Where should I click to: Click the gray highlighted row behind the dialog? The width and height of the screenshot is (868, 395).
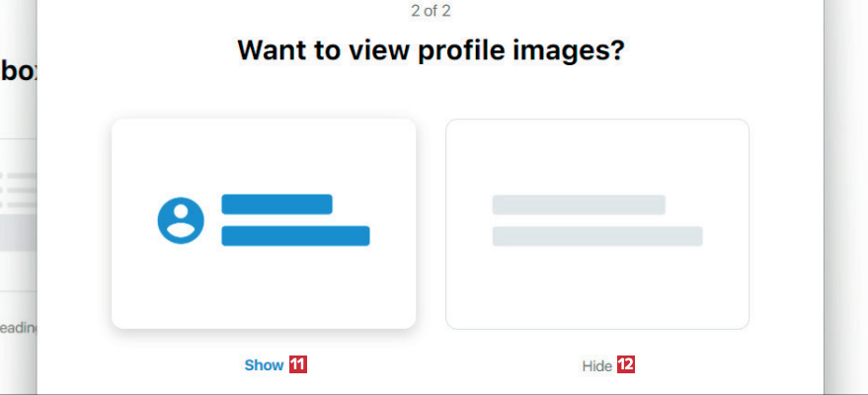point(18,234)
